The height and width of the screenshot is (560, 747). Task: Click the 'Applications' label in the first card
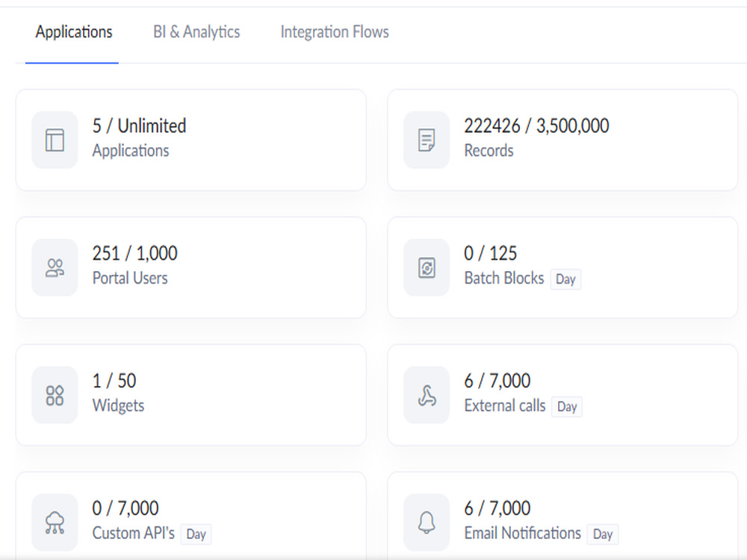(x=131, y=151)
